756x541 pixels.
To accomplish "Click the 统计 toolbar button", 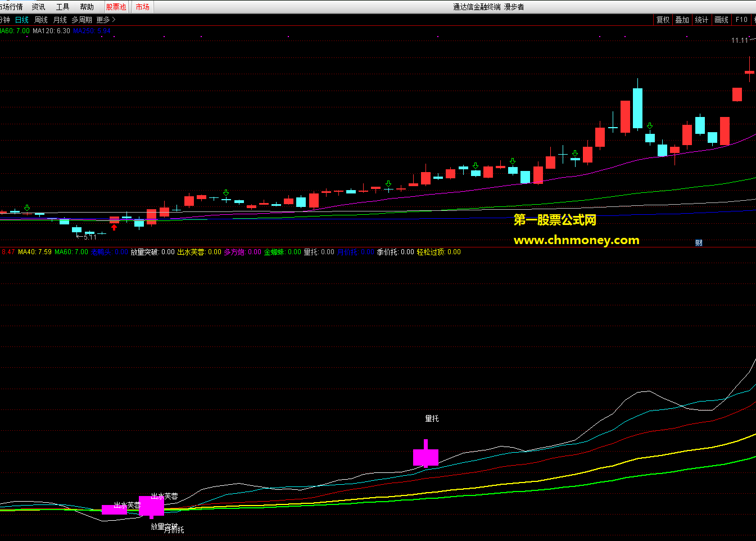I will point(701,20).
